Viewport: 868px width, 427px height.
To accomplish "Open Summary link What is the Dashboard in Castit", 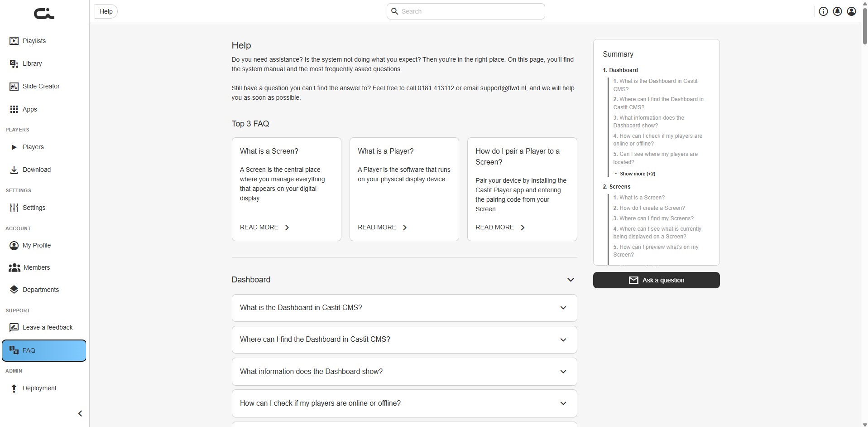I will pos(656,85).
